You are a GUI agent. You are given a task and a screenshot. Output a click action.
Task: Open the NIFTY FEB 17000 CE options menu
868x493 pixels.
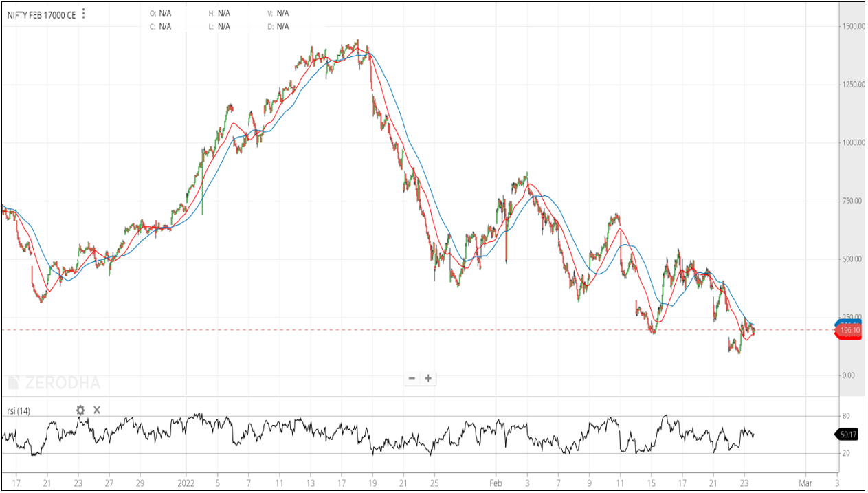[x=83, y=14]
